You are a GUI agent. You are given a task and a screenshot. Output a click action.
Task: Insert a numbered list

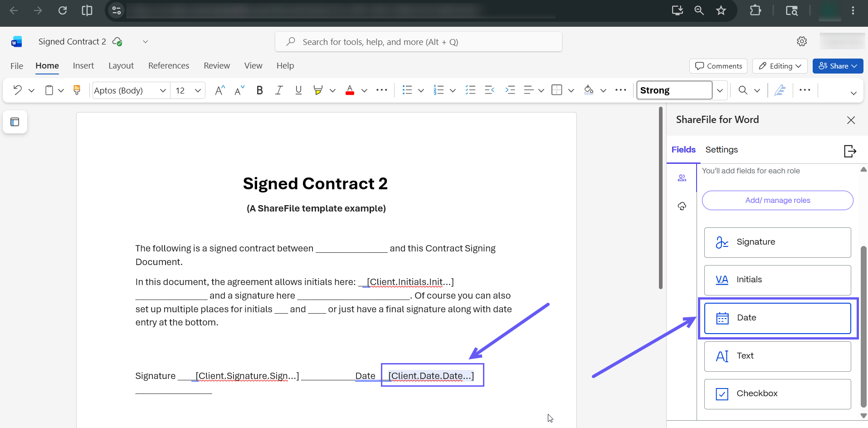439,90
